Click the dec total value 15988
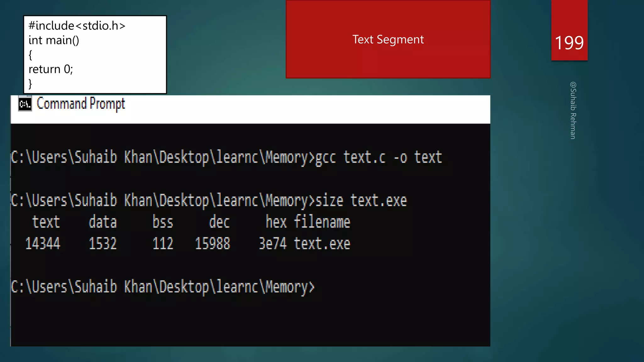Viewport: 644px width, 362px height. point(213,244)
